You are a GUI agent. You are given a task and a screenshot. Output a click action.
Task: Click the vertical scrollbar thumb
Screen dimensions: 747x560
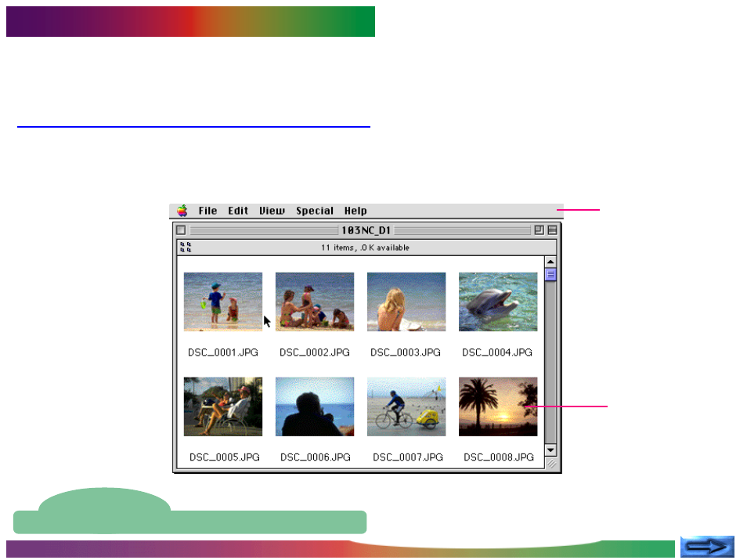pos(550,275)
